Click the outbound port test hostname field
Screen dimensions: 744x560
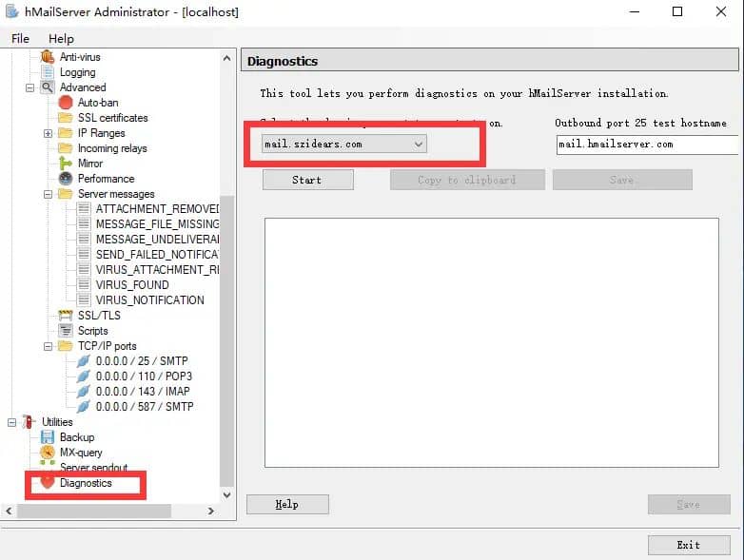[647, 145]
